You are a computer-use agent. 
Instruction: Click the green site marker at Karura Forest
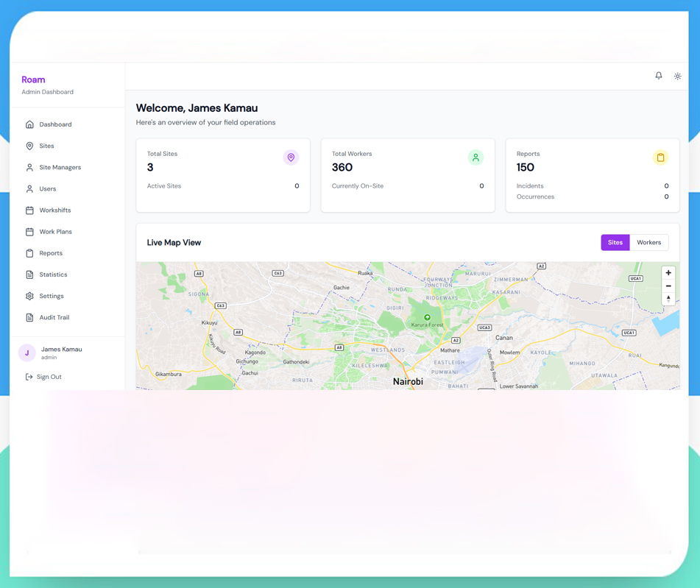pos(427,317)
